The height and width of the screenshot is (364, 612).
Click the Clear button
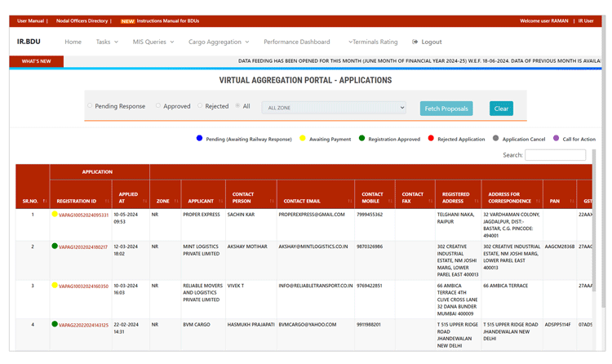click(501, 109)
